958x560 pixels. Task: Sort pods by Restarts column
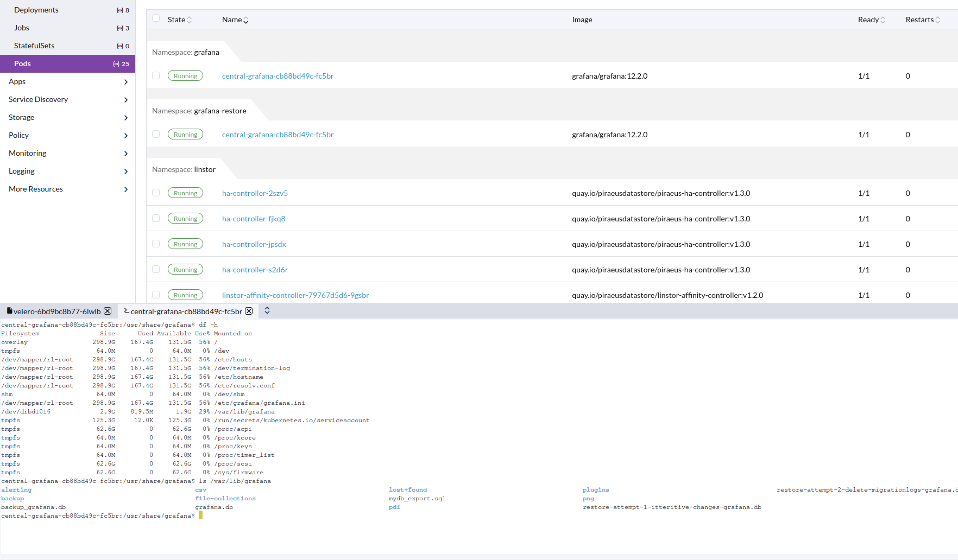[x=922, y=20]
